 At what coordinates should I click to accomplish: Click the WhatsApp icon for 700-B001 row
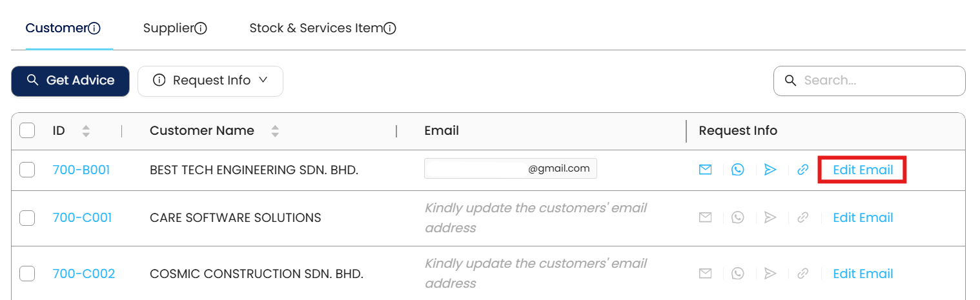(x=738, y=170)
